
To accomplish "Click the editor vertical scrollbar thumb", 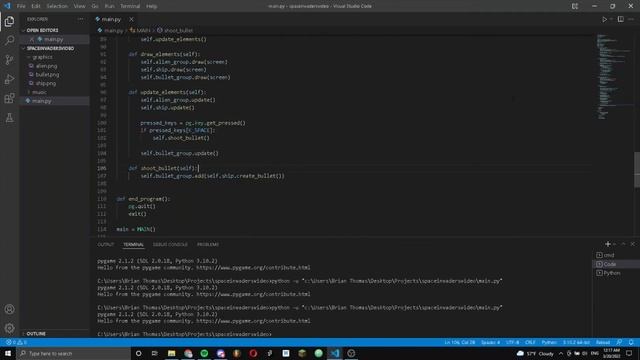I will [x=637, y=169].
